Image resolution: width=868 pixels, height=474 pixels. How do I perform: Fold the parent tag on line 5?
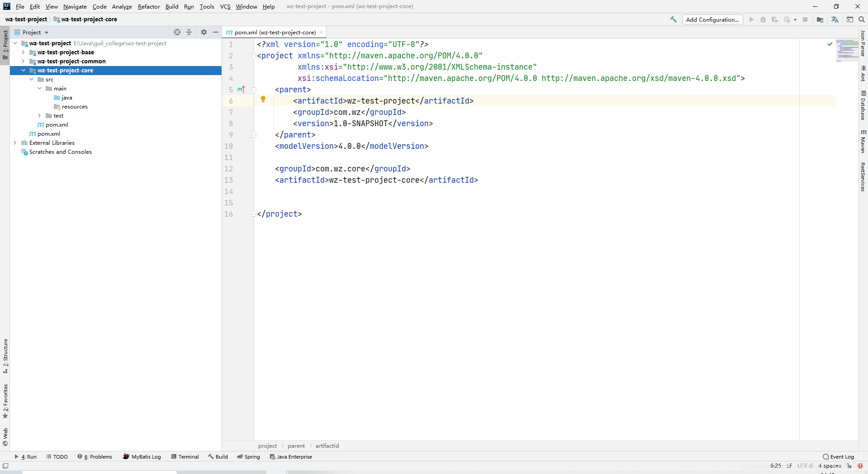pos(254,90)
